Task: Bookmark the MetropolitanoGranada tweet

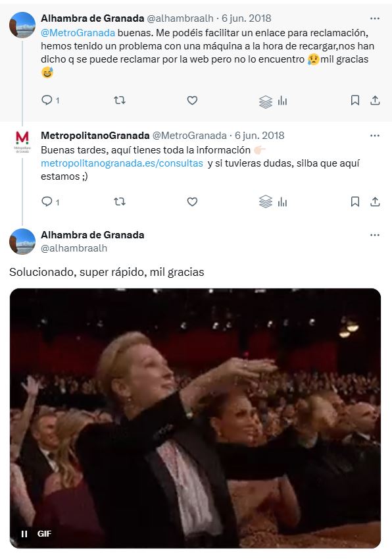Action: (355, 201)
